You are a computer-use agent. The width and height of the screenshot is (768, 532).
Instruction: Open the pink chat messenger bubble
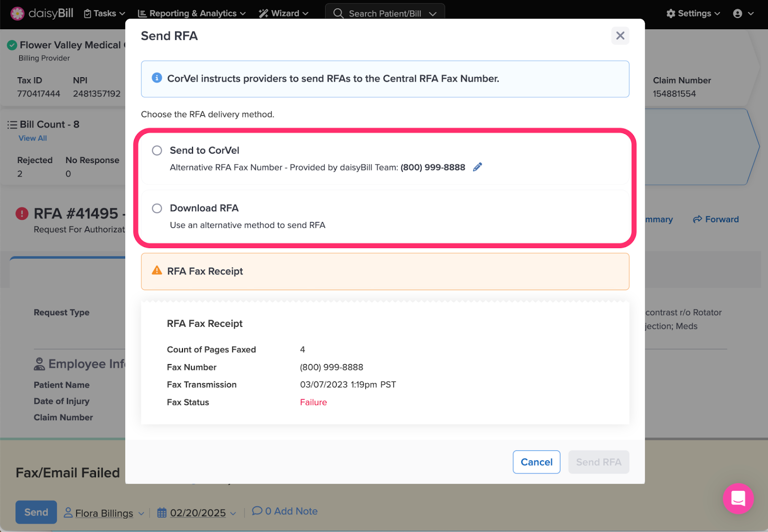click(738, 498)
